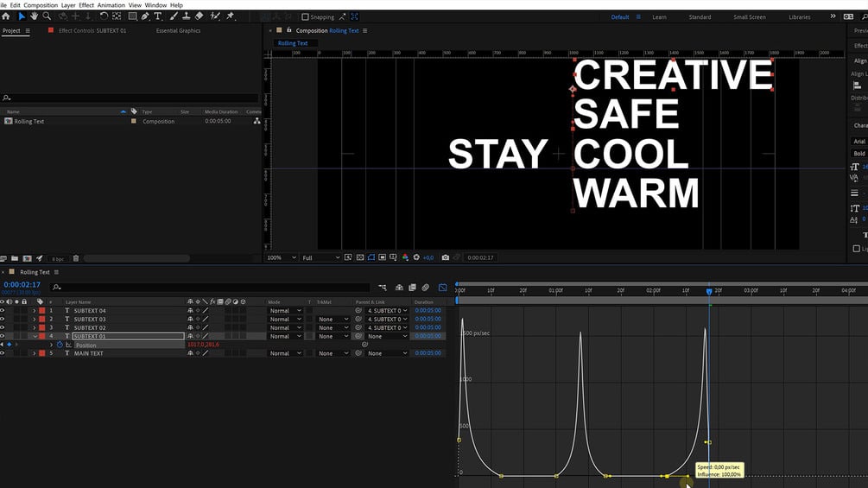Expand the SUBTEXT 03 layer properties

[x=35, y=319]
